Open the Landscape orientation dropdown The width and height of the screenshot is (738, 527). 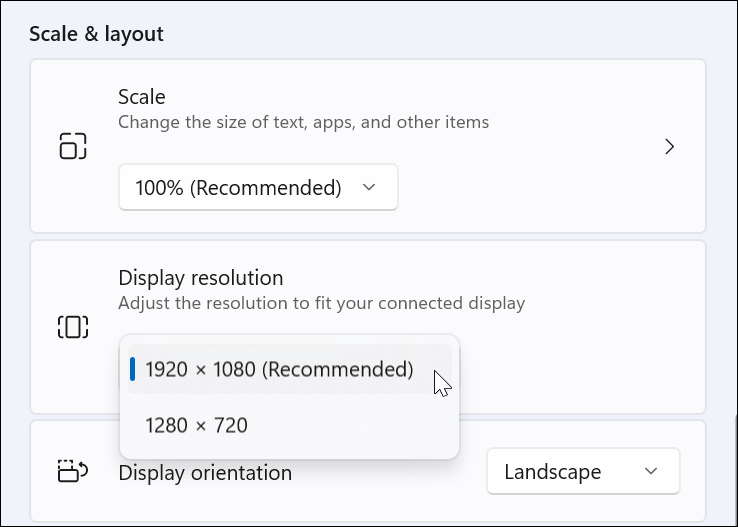tap(583, 471)
